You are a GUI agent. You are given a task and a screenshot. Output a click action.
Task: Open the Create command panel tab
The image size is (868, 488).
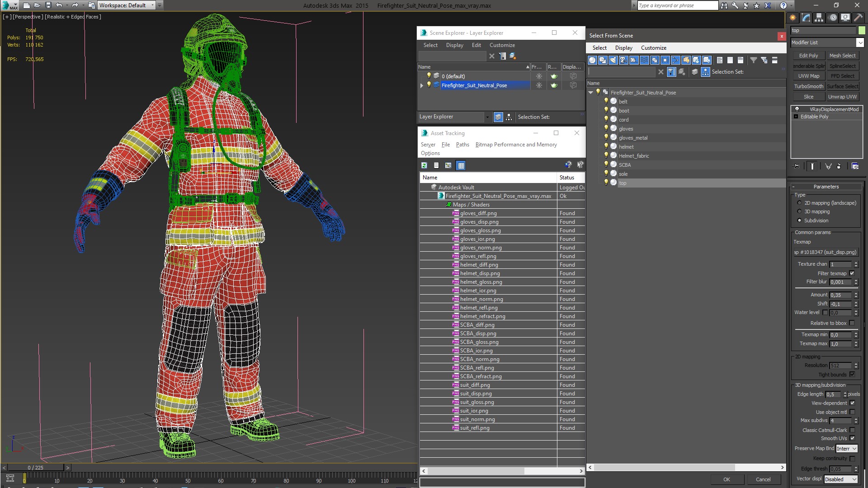coord(793,18)
